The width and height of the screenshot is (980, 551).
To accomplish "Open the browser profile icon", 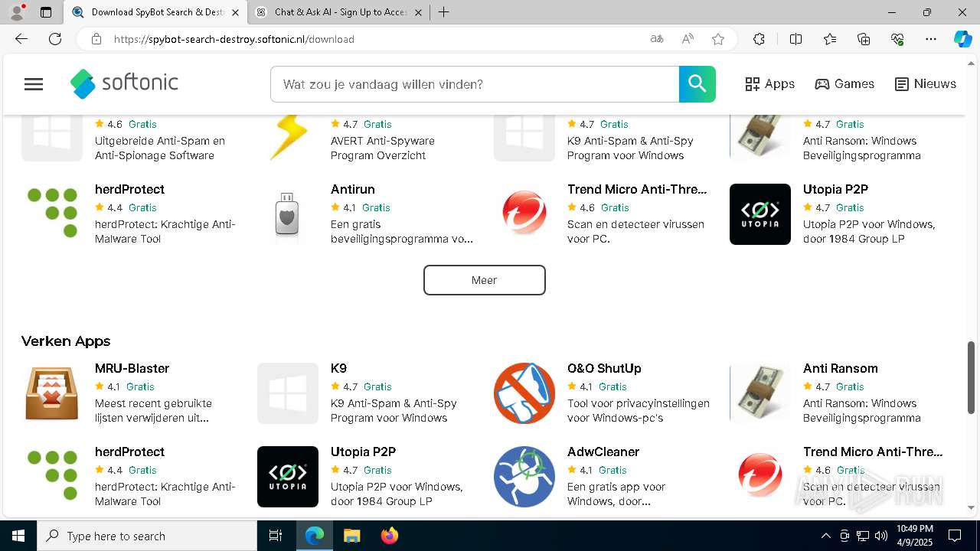I will [x=17, y=12].
